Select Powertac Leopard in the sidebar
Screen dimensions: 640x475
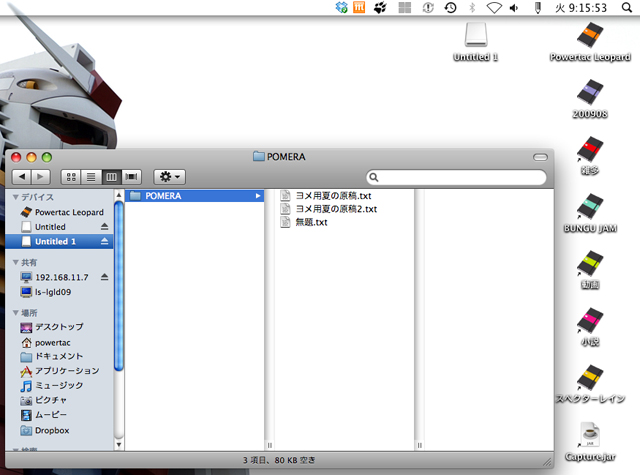pyautogui.click(x=59, y=212)
